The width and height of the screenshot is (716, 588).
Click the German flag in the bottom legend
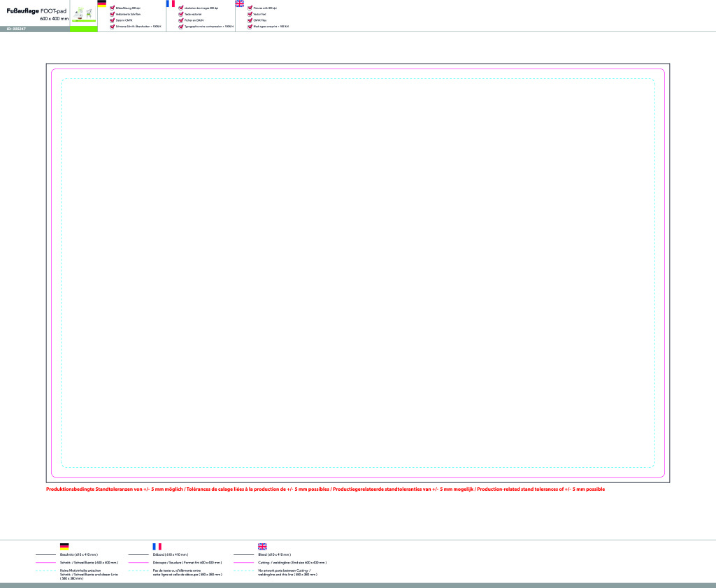[64, 546]
